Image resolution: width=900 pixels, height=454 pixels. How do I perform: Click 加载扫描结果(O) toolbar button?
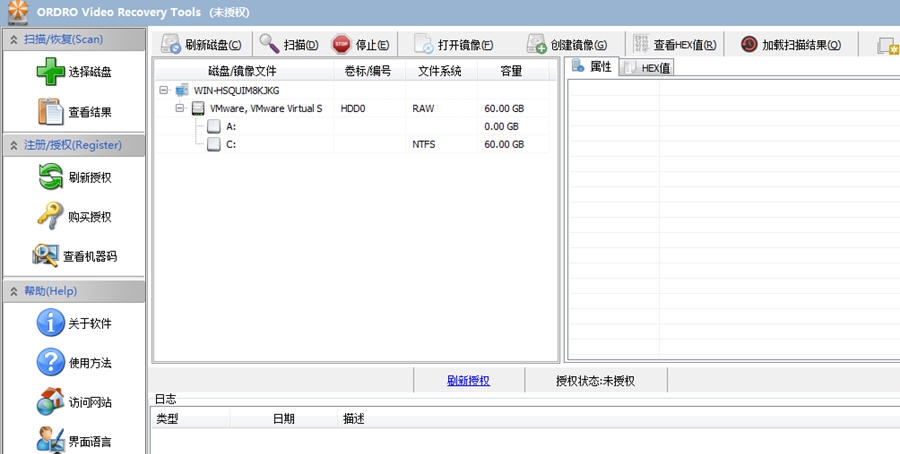(x=791, y=45)
